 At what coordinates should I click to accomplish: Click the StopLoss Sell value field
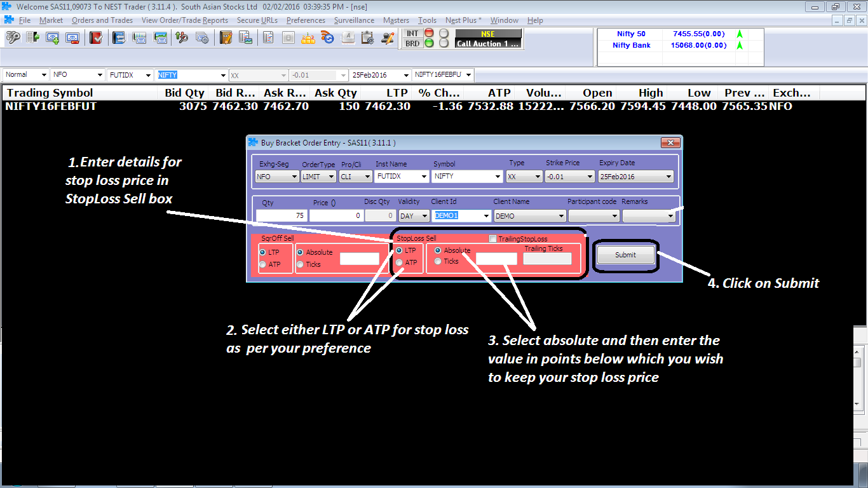(496, 259)
